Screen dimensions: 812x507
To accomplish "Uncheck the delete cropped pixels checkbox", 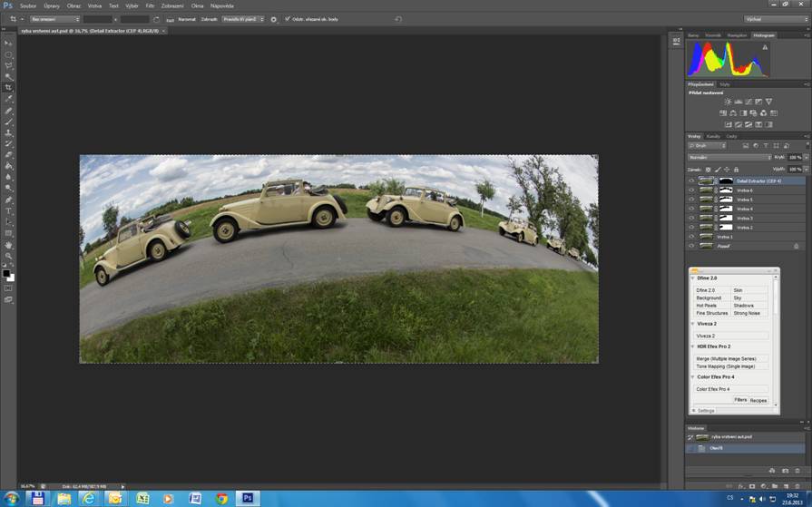I will 288,19.
